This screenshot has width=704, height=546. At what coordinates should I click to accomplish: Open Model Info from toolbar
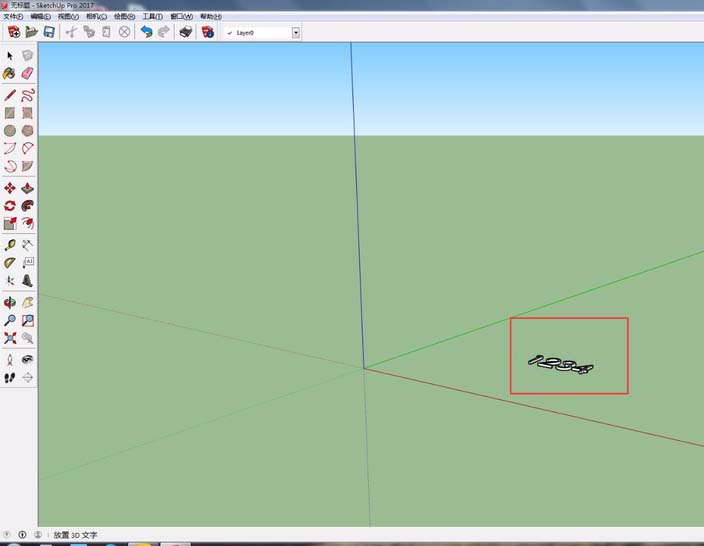coord(208,32)
